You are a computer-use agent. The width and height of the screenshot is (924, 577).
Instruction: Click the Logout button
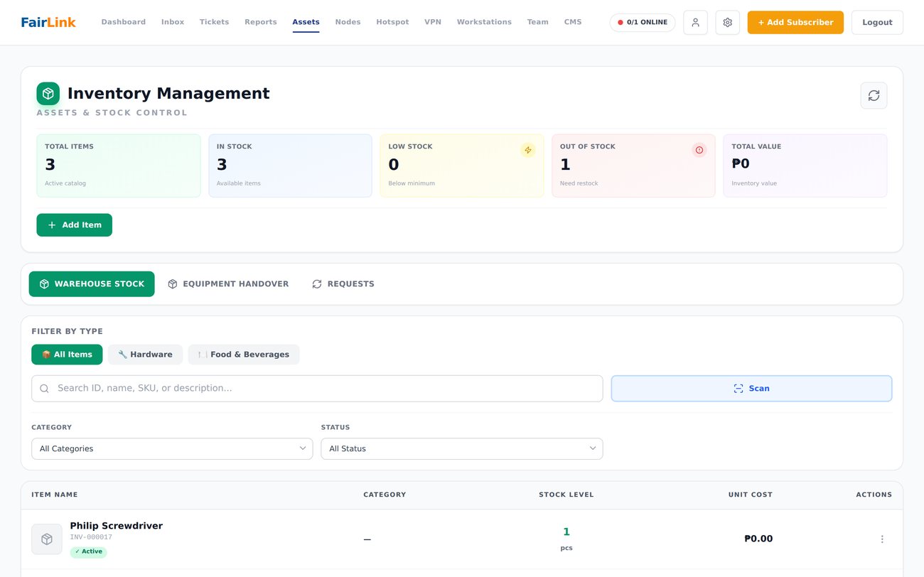[877, 23]
